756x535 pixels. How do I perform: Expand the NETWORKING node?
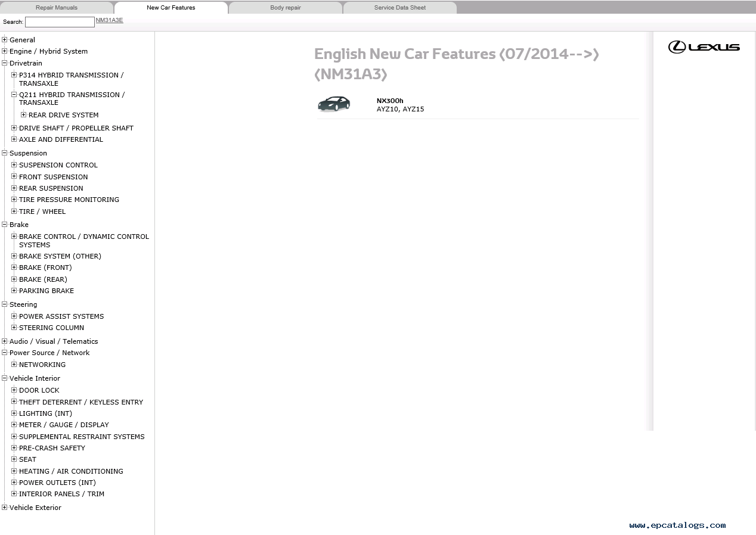14,365
